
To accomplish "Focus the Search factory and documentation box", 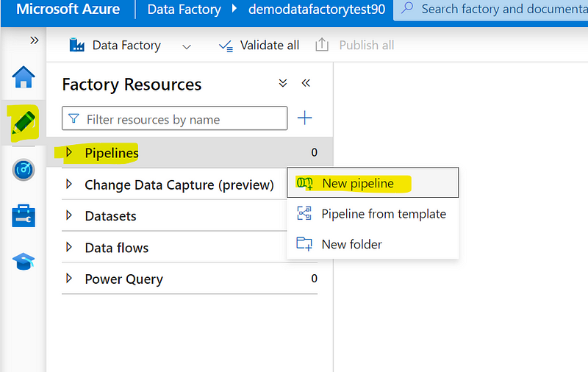I will (490, 10).
